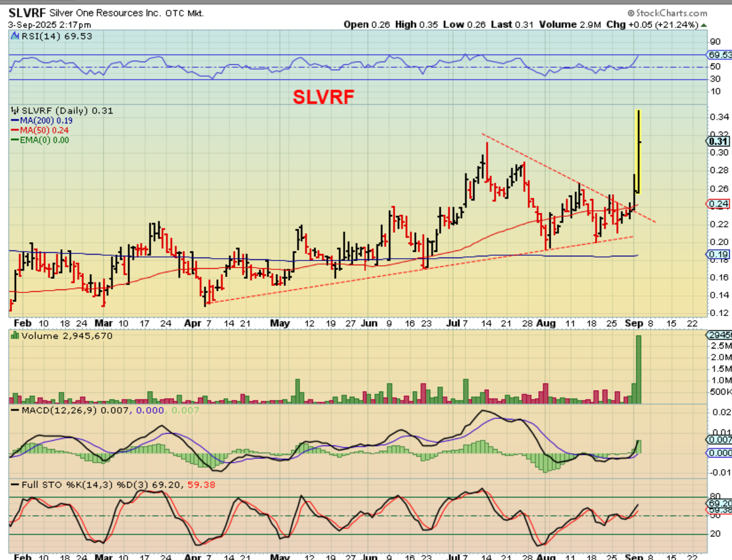Click the tallest green volume bar in September
This screenshot has height=560, width=732.
638,370
